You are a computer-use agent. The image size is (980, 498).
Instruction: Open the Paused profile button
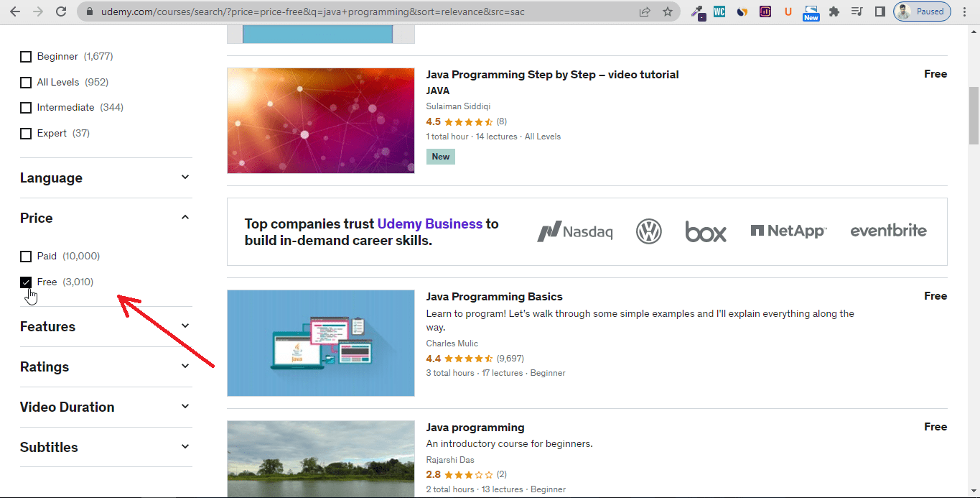tap(922, 11)
